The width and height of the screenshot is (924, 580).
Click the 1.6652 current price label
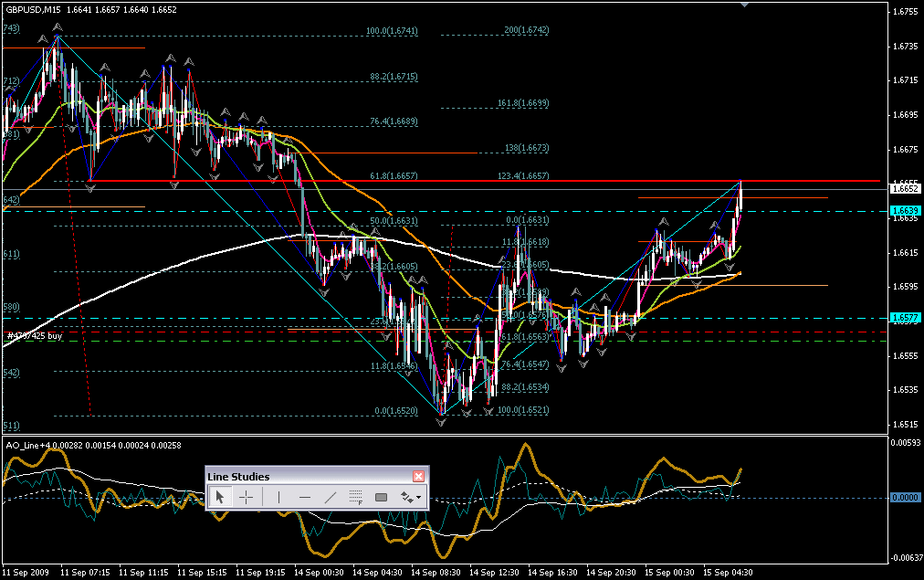[x=906, y=189]
